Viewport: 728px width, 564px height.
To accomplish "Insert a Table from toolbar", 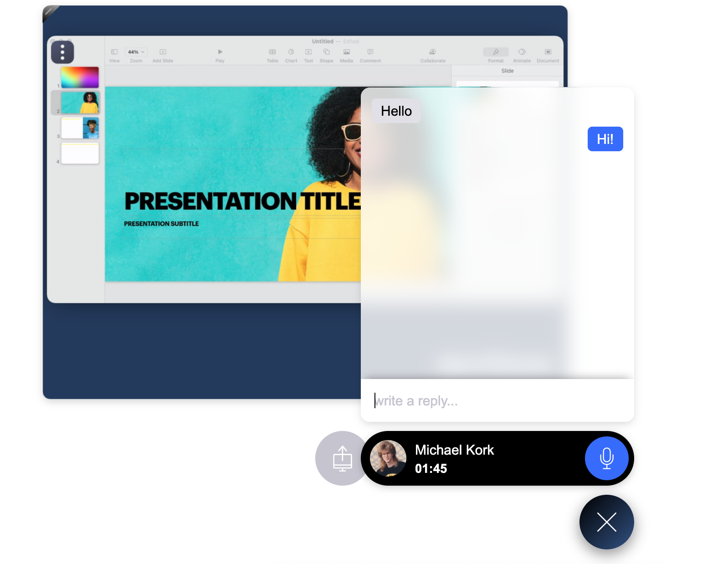I will (x=272, y=52).
